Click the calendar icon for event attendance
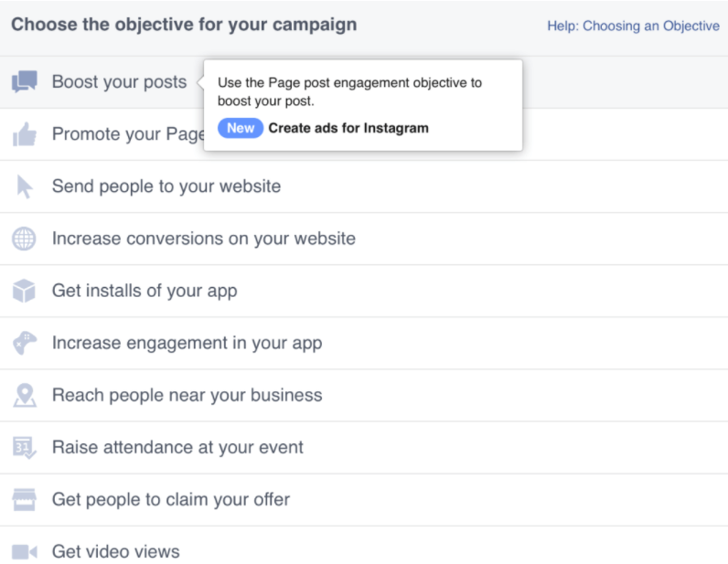 click(x=25, y=448)
